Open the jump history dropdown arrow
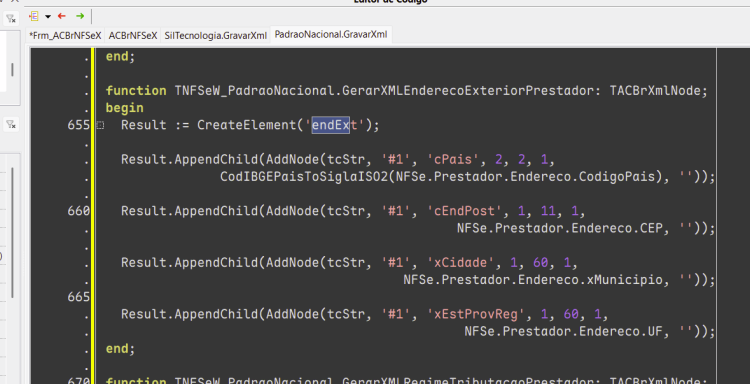750x384 pixels. [x=48, y=17]
